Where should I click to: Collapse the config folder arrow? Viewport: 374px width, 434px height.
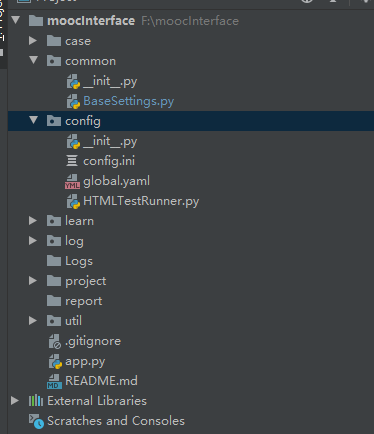click(x=33, y=120)
